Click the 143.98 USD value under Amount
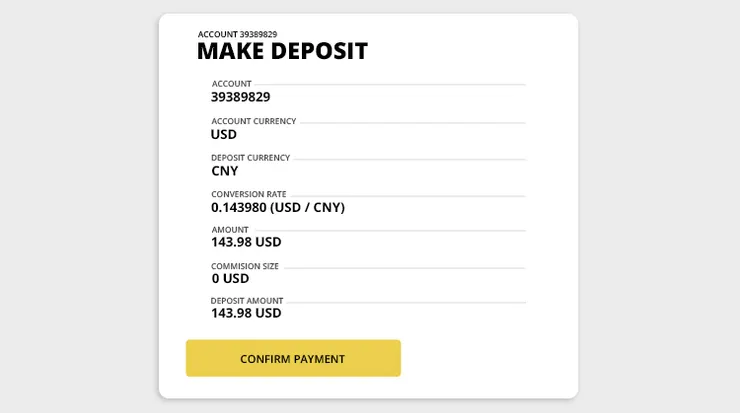Image resolution: width=740 pixels, height=413 pixels. coord(246,242)
